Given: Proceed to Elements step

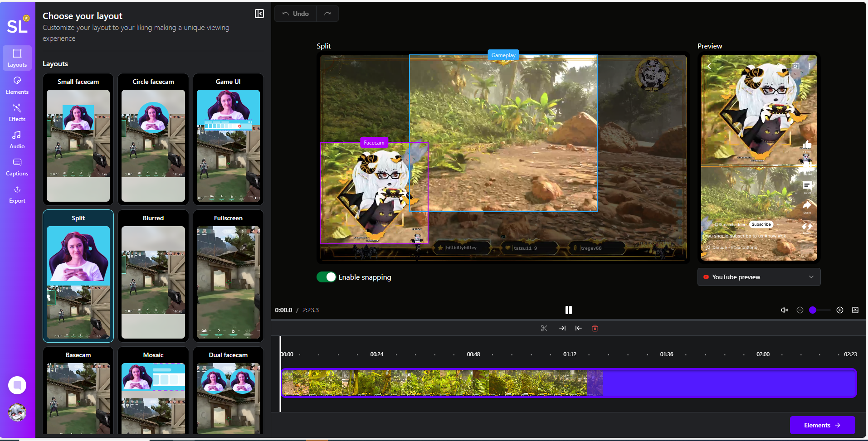Looking at the screenshot, I should (x=822, y=425).
